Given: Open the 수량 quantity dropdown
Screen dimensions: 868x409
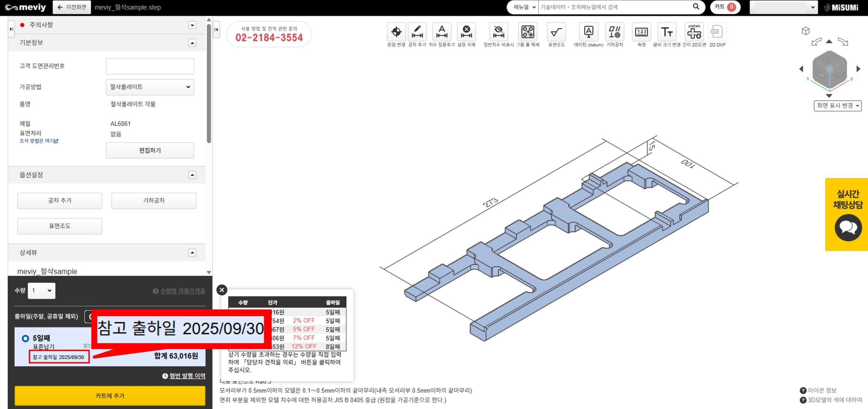Looking at the screenshot, I should click(41, 291).
